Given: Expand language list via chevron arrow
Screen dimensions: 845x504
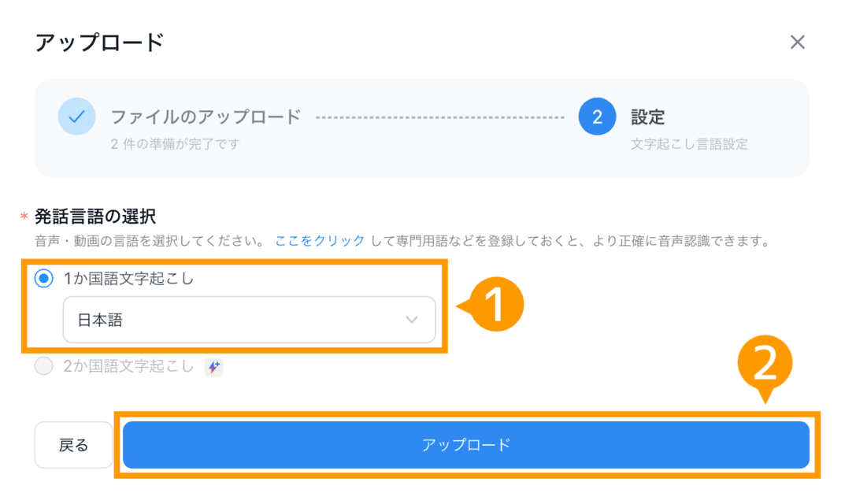Looking at the screenshot, I should pos(412,320).
